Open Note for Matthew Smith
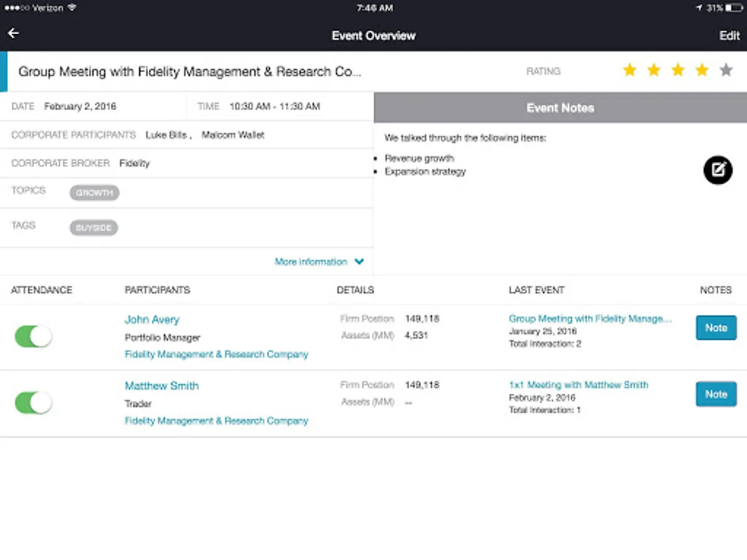The width and height of the screenshot is (747, 560). 716,394
